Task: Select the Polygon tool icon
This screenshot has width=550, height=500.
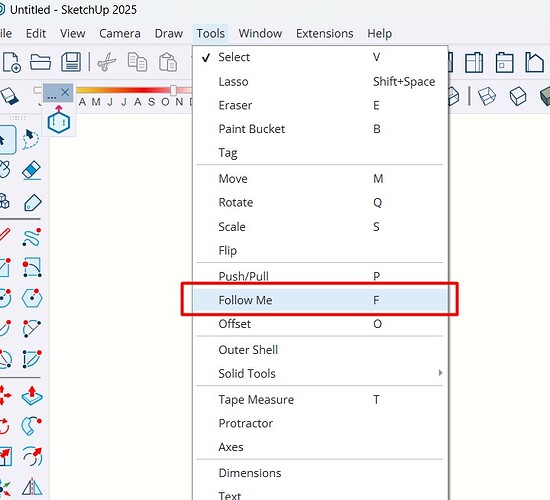Action: coord(32,298)
